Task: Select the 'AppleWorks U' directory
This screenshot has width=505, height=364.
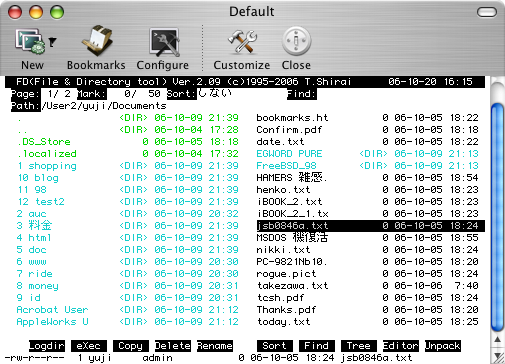Action: click(128, 322)
